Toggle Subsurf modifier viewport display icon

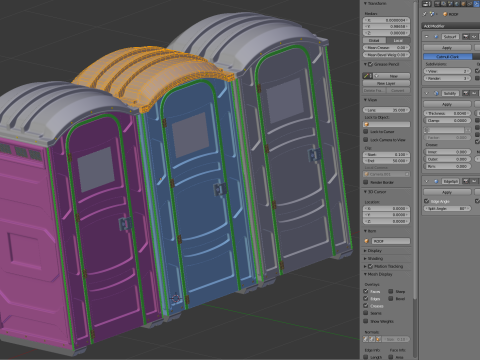[474, 36]
